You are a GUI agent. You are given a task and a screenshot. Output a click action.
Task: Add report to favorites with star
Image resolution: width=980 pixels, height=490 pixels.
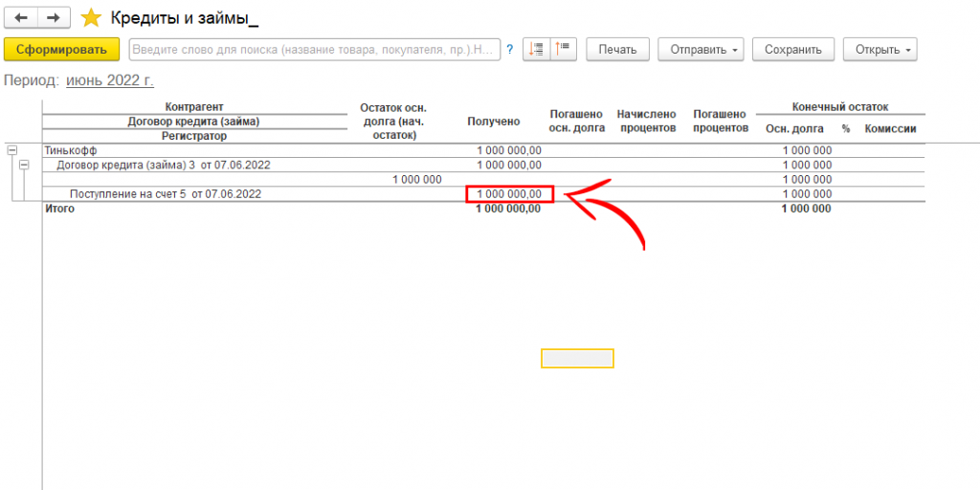(x=91, y=17)
